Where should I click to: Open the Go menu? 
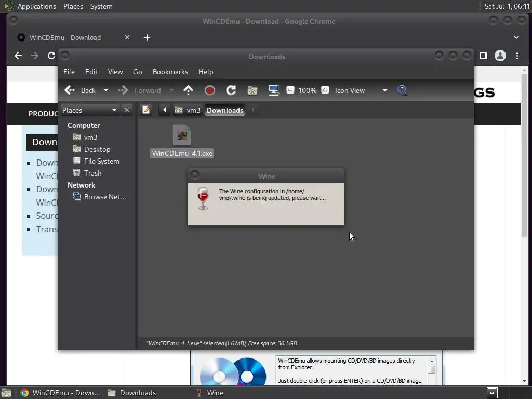[x=137, y=72]
